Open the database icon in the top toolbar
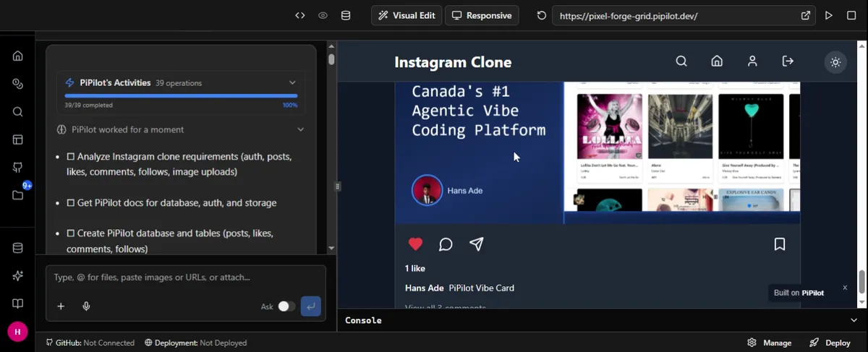Viewport: 868px width, 352px height. [346, 15]
